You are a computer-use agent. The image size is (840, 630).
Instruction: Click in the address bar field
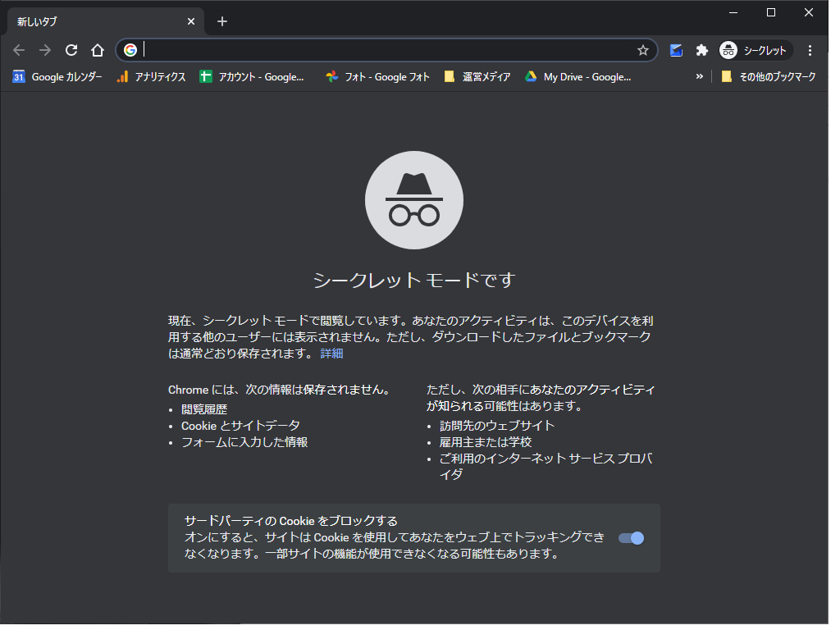387,50
